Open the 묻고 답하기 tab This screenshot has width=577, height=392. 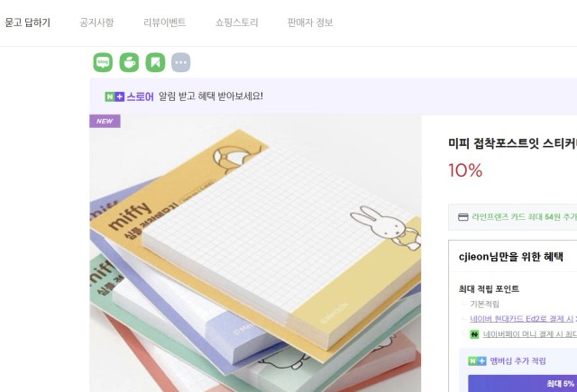[28, 23]
